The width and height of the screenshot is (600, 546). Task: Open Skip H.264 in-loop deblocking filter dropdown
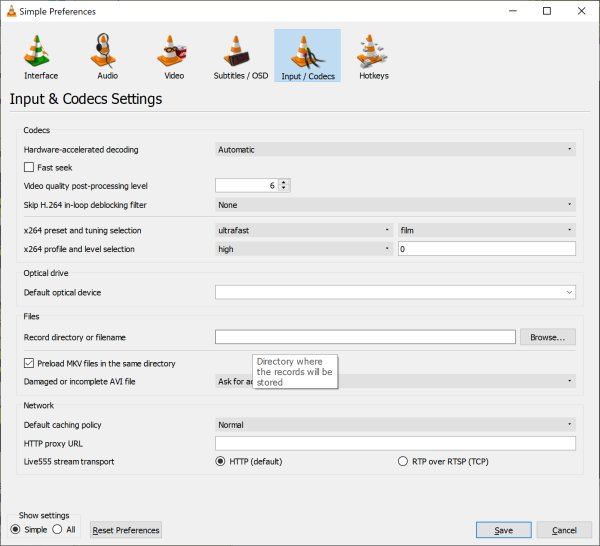click(395, 205)
